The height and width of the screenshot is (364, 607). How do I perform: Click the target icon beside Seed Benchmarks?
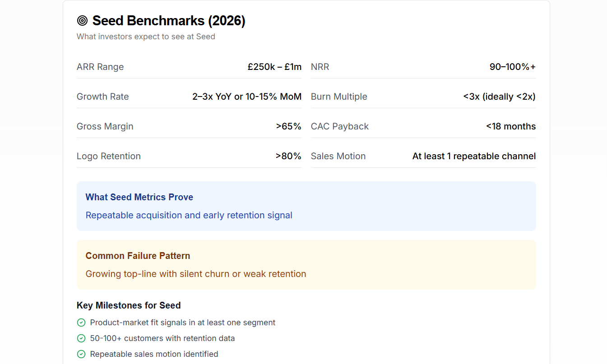(x=82, y=21)
